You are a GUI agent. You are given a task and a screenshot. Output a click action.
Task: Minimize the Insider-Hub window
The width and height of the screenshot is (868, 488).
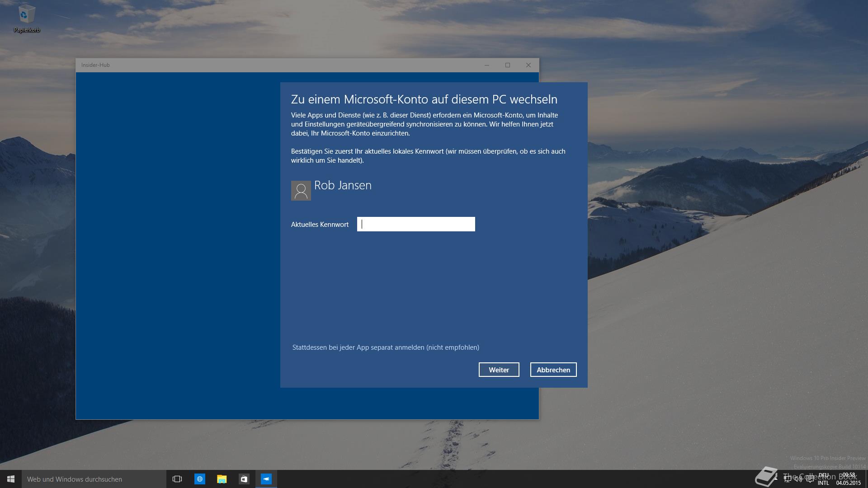[487, 65]
